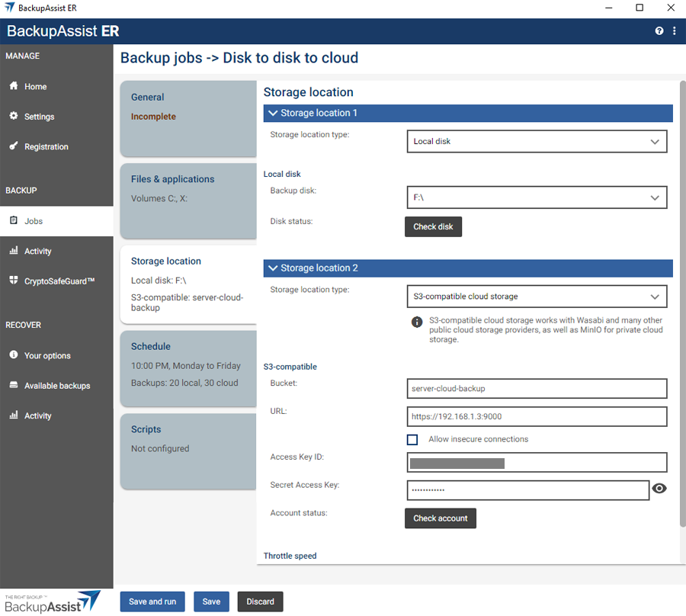Go to Home in the sidebar
The image size is (686, 616).
point(56,87)
